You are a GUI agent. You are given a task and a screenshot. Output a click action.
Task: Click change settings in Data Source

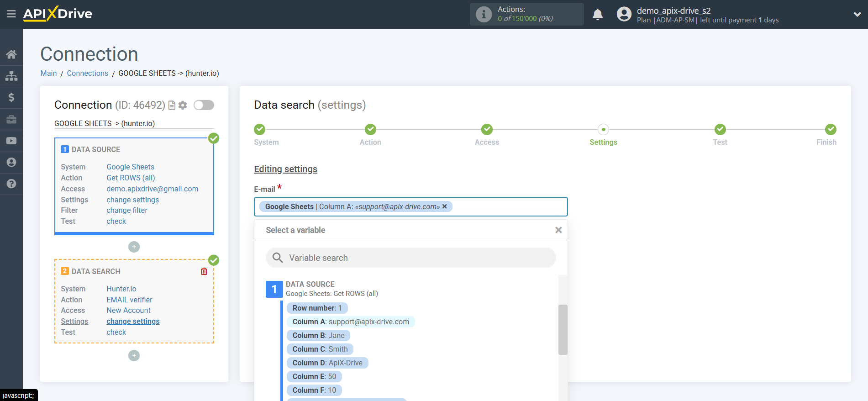tap(132, 200)
